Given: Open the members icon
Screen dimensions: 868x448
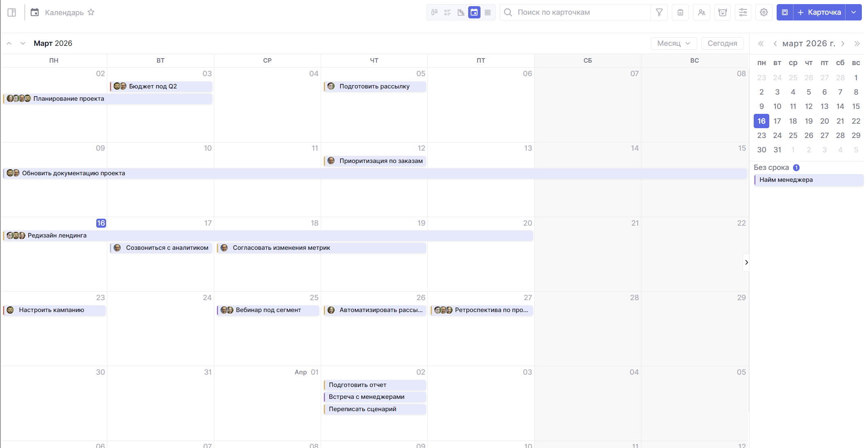Looking at the screenshot, I should [702, 12].
